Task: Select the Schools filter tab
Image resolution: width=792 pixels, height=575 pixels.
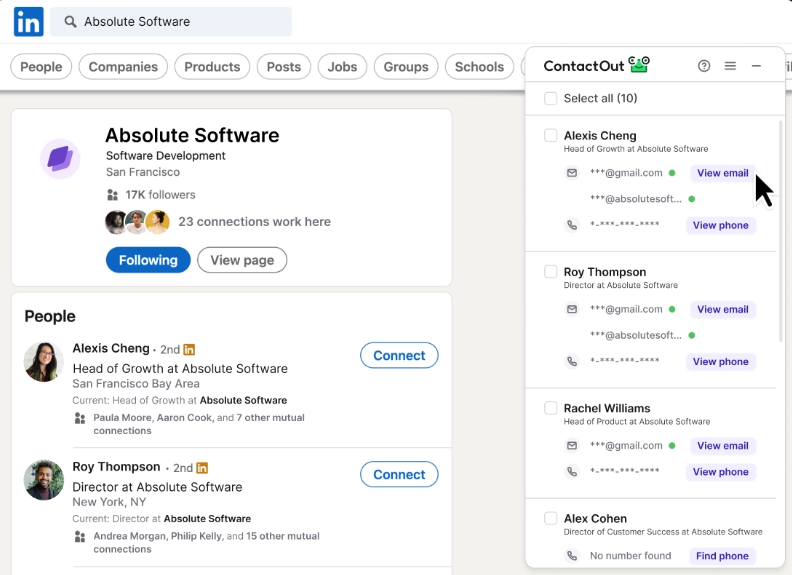Action: tap(479, 67)
